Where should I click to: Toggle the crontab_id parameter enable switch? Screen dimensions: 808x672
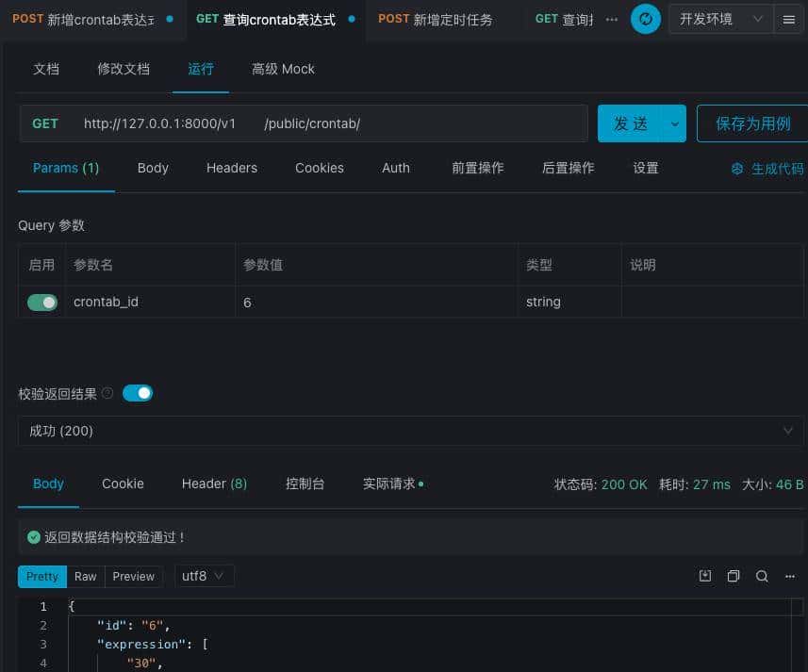(41, 302)
